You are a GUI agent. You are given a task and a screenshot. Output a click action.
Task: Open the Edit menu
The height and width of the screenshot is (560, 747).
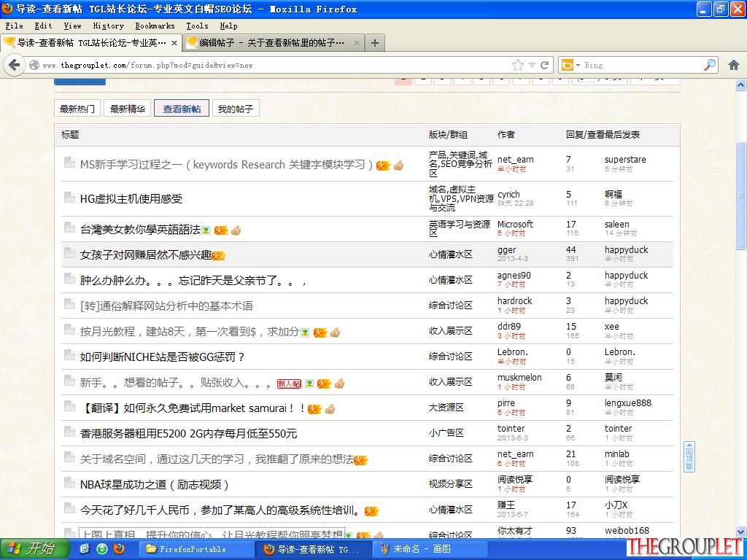(x=43, y=26)
